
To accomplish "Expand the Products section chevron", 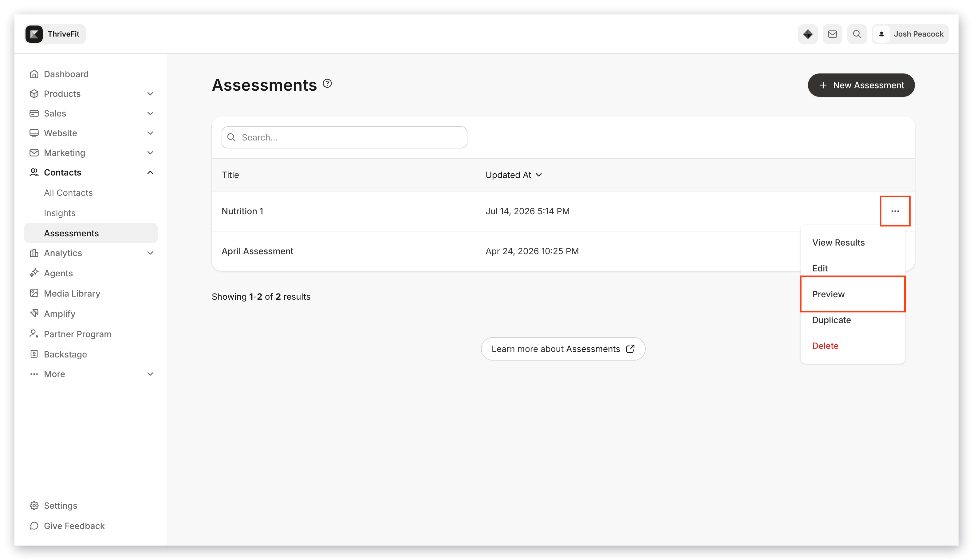I will point(150,93).
